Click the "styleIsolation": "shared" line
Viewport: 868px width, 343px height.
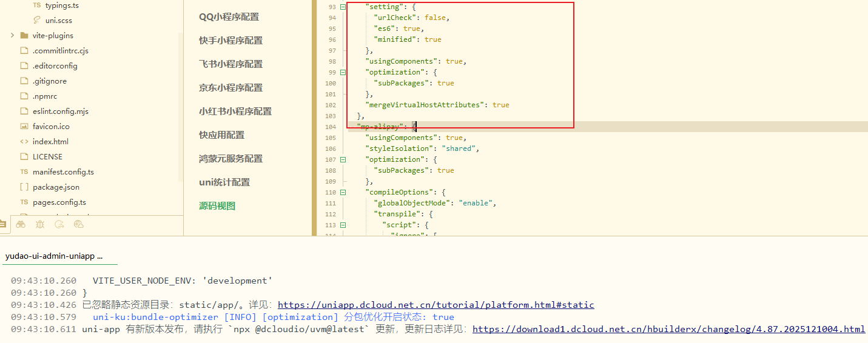[x=423, y=148]
